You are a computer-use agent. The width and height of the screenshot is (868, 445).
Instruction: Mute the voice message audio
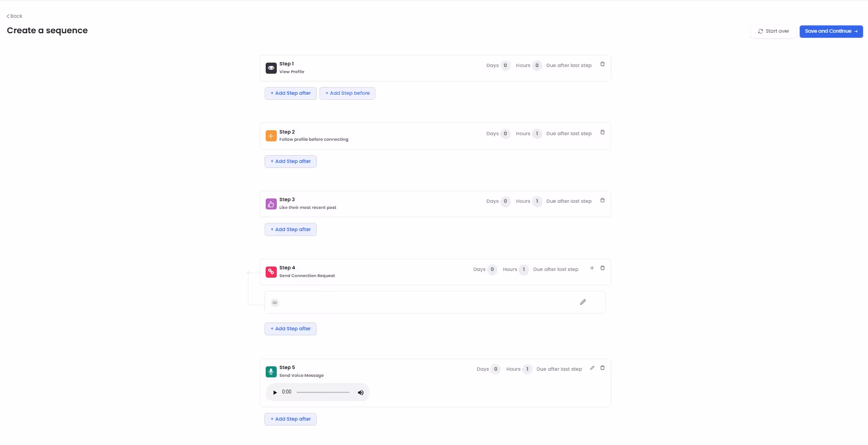click(361, 392)
